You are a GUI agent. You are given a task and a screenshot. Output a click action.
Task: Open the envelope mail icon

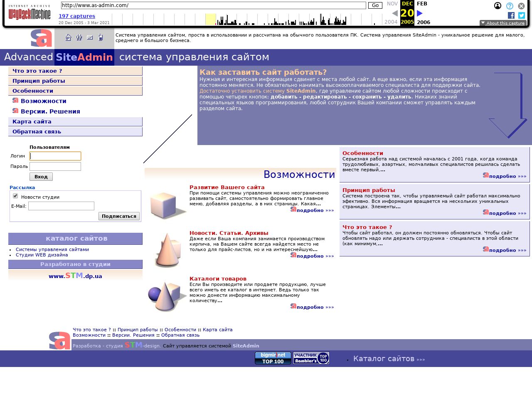[90, 37]
